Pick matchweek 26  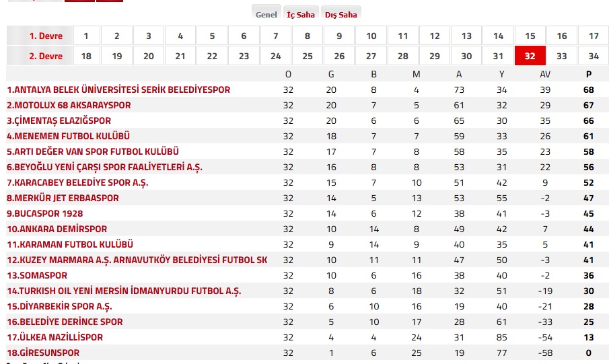coord(339,56)
